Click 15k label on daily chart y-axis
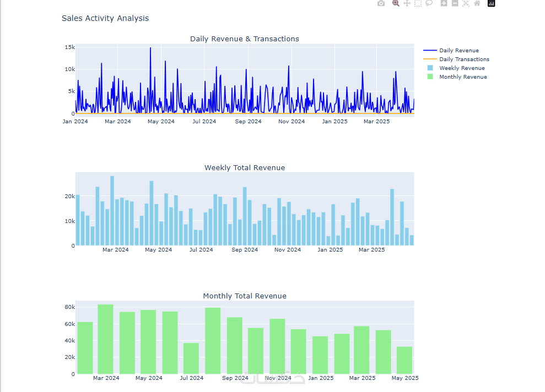 pyautogui.click(x=69, y=47)
